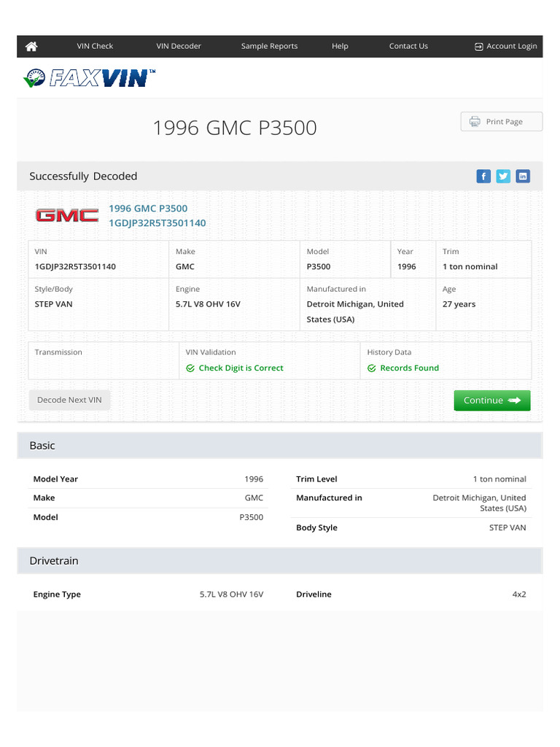Open the VIN Check menu item
Image resolution: width=560 pixels, height=747 pixels.
coord(95,46)
